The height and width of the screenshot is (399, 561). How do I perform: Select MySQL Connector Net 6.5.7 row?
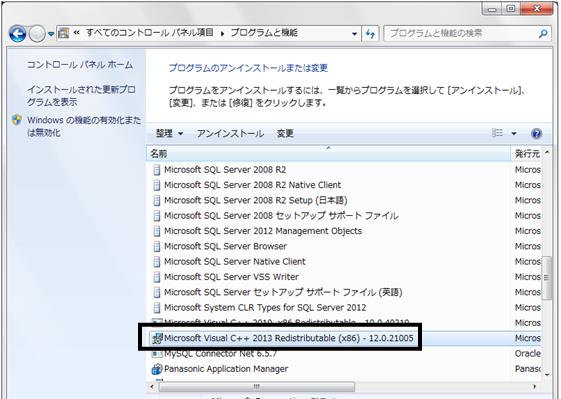345,354
